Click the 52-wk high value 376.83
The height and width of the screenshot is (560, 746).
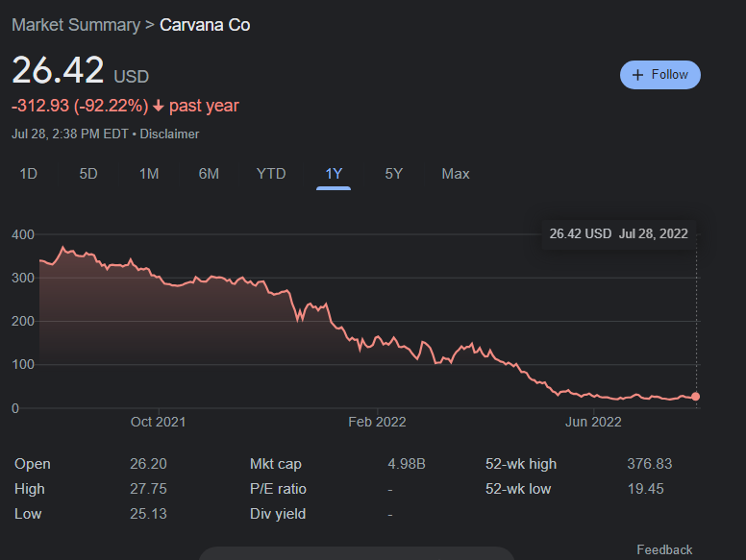[650, 464]
